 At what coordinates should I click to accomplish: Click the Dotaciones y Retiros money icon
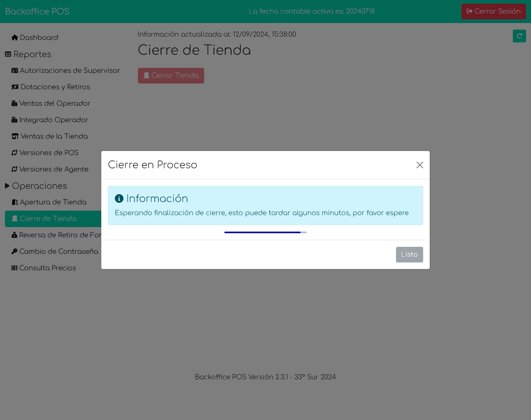(x=15, y=87)
